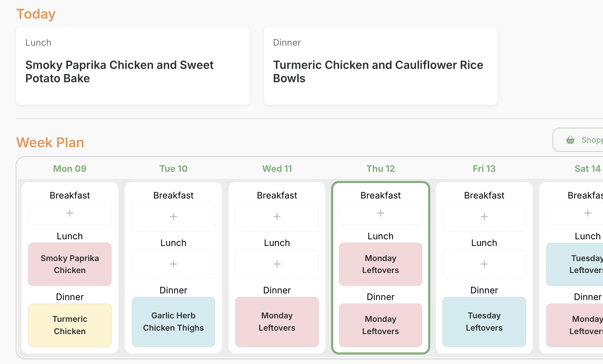Add lunch for Wednesday 11

click(x=277, y=264)
